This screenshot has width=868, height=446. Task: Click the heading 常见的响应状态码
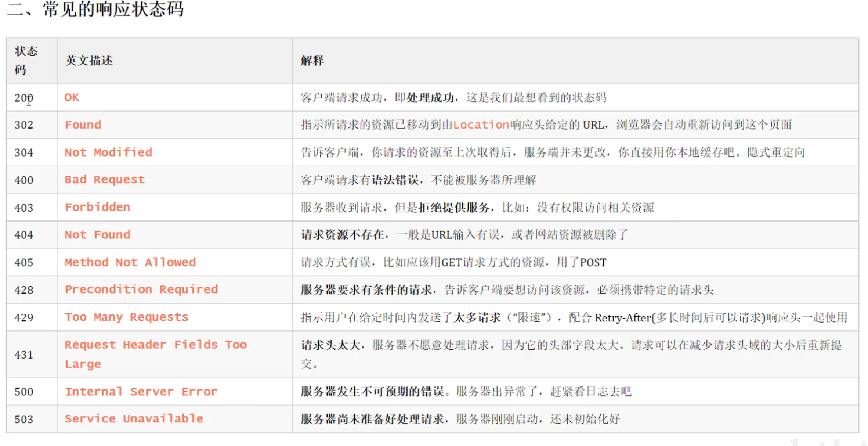(113, 9)
